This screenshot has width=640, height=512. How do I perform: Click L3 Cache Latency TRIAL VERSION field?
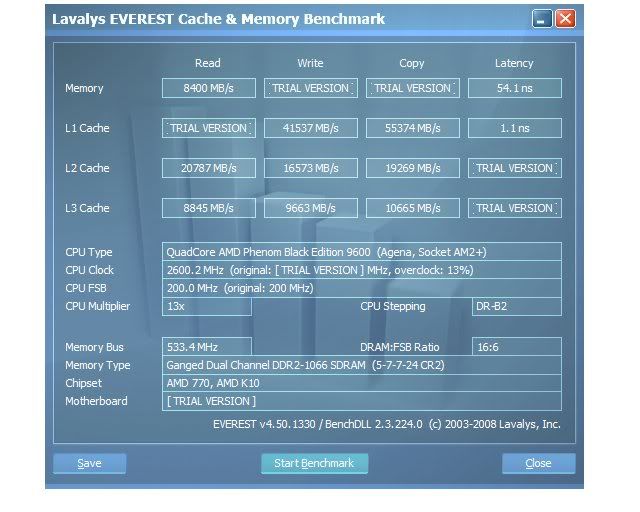pos(515,208)
